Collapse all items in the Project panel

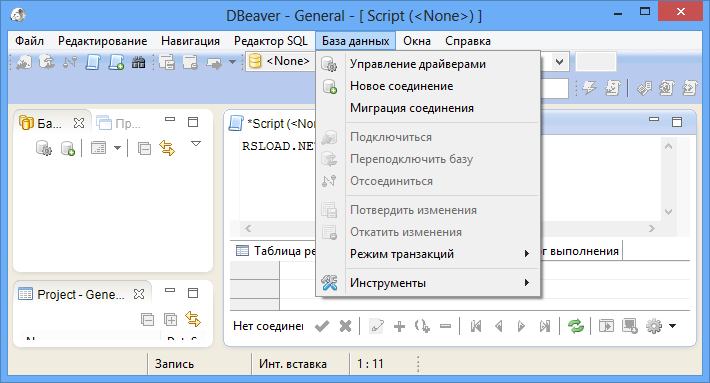[x=147, y=319]
